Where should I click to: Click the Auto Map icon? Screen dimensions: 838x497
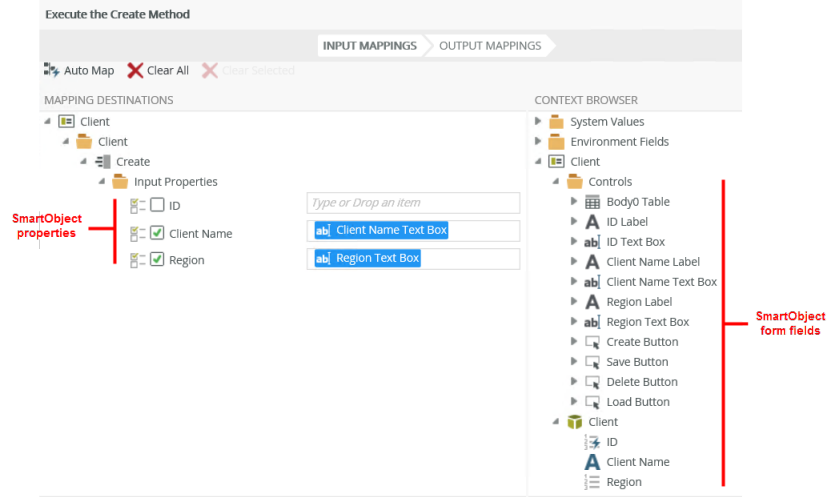[x=52, y=70]
